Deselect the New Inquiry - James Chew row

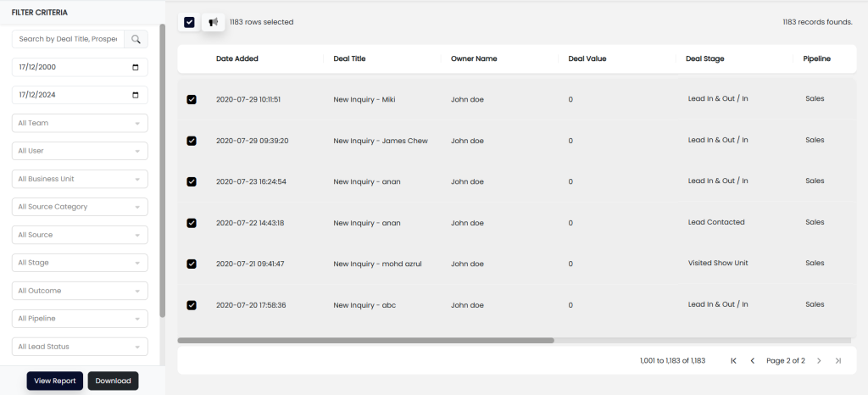[x=192, y=141]
